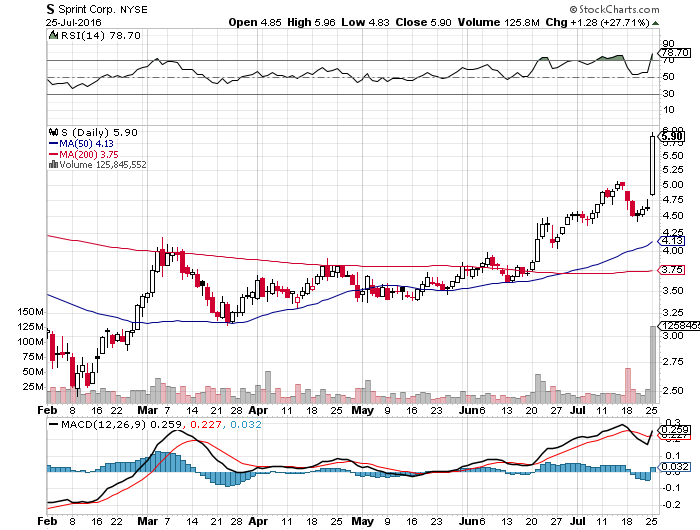Click the tallest grey volume bar on July 25

[x=652, y=364]
